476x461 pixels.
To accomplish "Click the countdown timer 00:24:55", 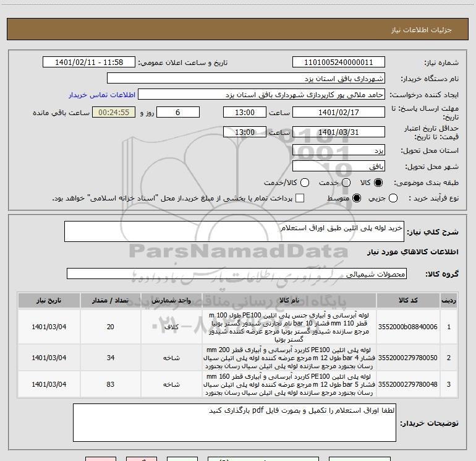I will (x=114, y=112).
